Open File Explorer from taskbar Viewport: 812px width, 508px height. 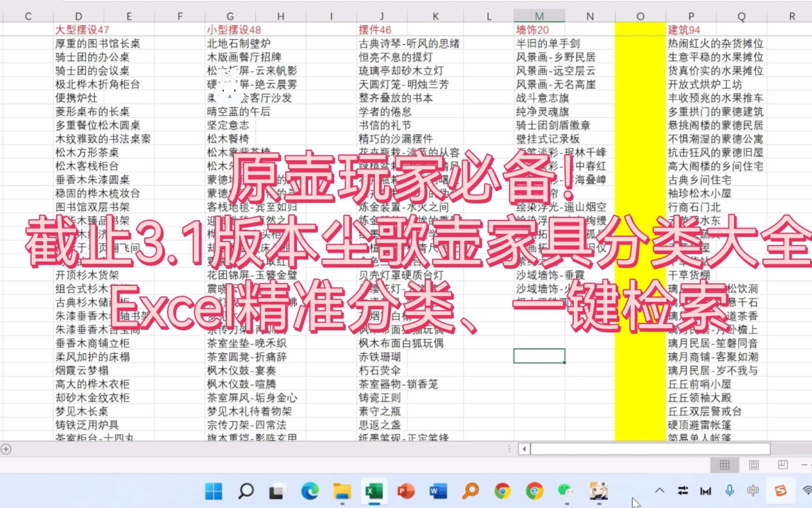click(x=342, y=491)
